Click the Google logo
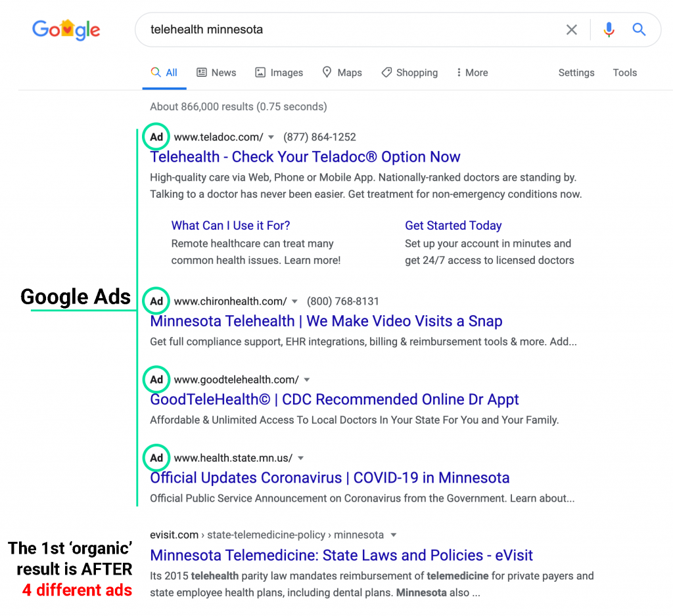Image resolution: width=673 pixels, height=616 pixels. 66,30
